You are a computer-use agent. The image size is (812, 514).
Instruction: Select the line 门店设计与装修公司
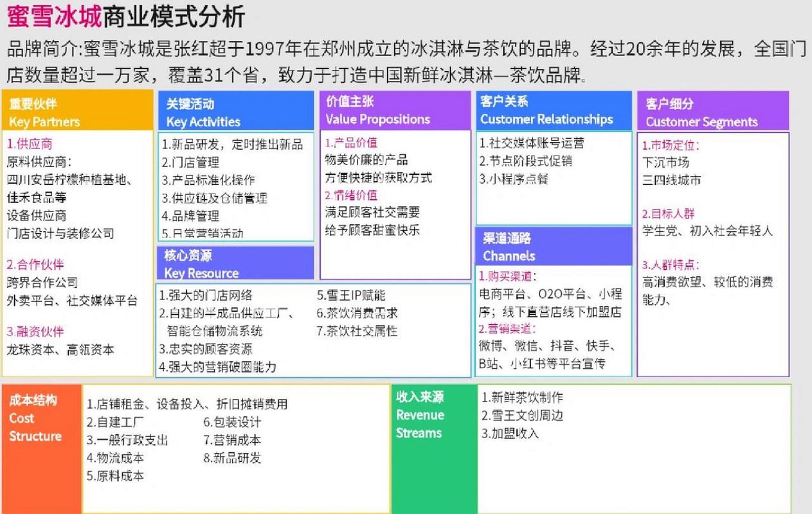pyautogui.click(x=60, y=233)
